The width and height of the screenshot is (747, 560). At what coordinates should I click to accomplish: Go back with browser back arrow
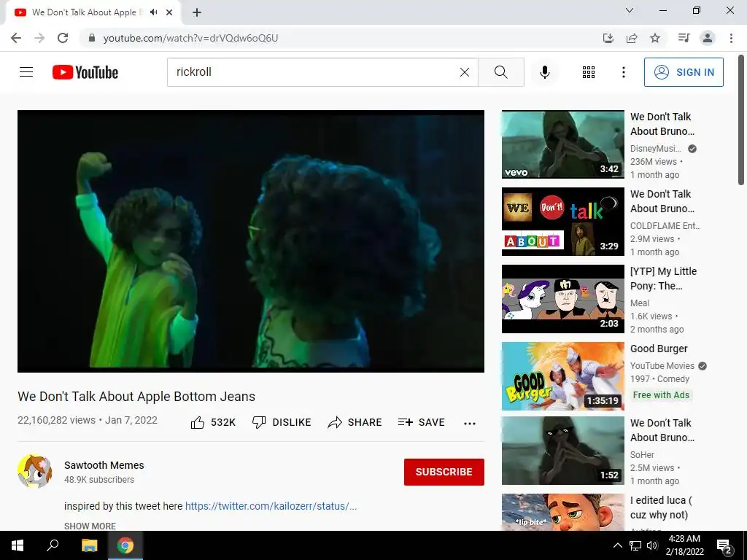click(x=16, y=38)
